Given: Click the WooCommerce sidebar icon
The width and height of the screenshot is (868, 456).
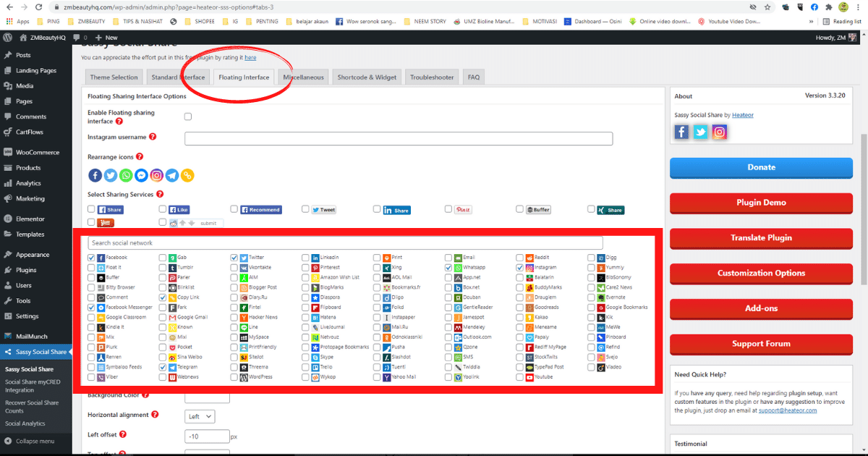Looking at the screenshot, I should click(x=7, y=152).
